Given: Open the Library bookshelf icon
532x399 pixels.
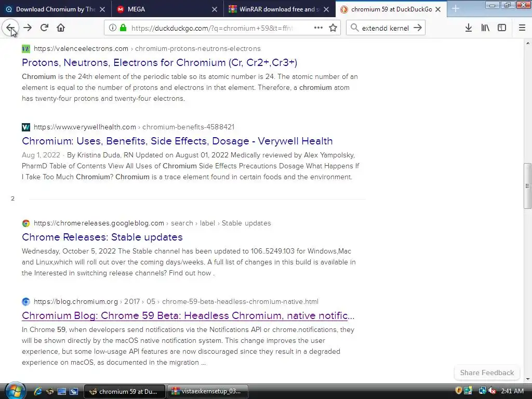Looking at the screenshot, I should pyautogui.click(x=485, y=28).
